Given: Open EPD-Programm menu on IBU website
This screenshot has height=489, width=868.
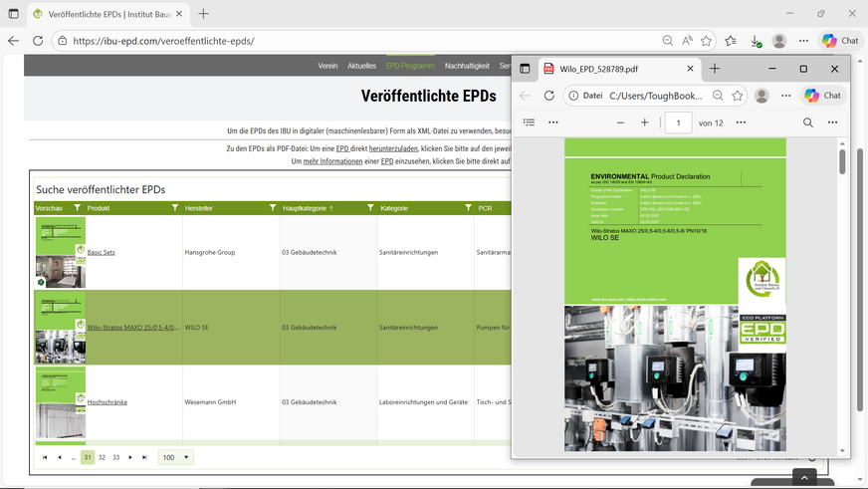Looking at the screenshot, I should [410, 66].
